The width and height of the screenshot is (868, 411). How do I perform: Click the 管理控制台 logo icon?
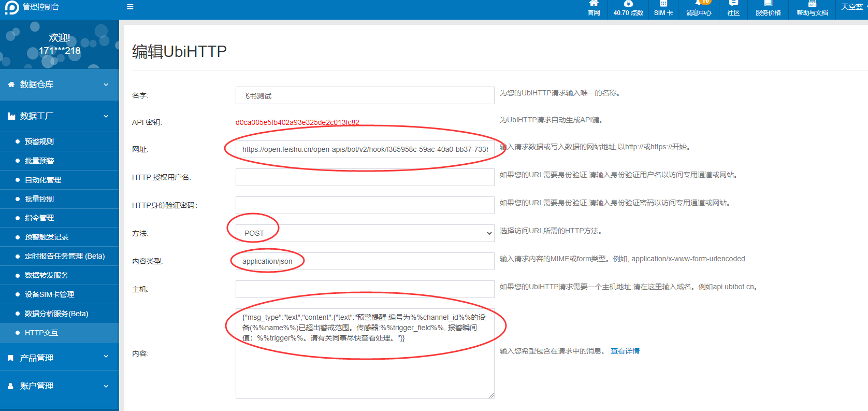(x=11, y=7)
